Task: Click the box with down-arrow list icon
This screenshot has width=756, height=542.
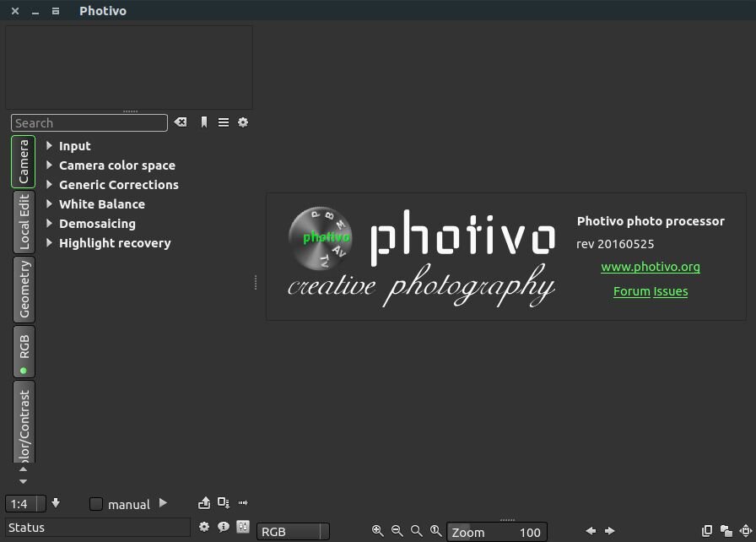Action: coord(224,503)
